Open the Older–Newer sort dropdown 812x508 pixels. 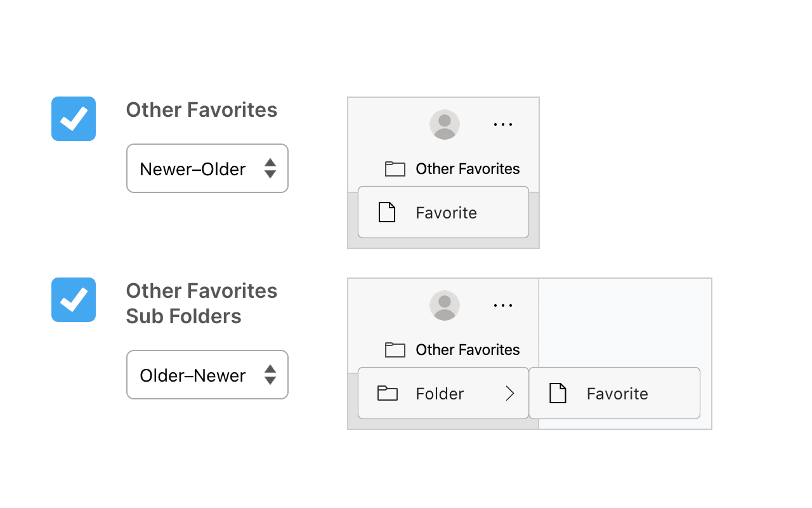pos(207,375)
